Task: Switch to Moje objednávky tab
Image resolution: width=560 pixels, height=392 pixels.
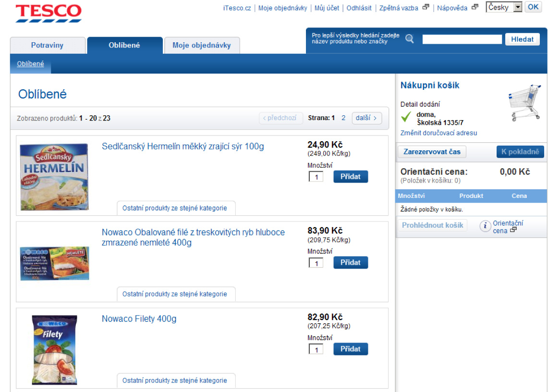Action: [202, 45]
